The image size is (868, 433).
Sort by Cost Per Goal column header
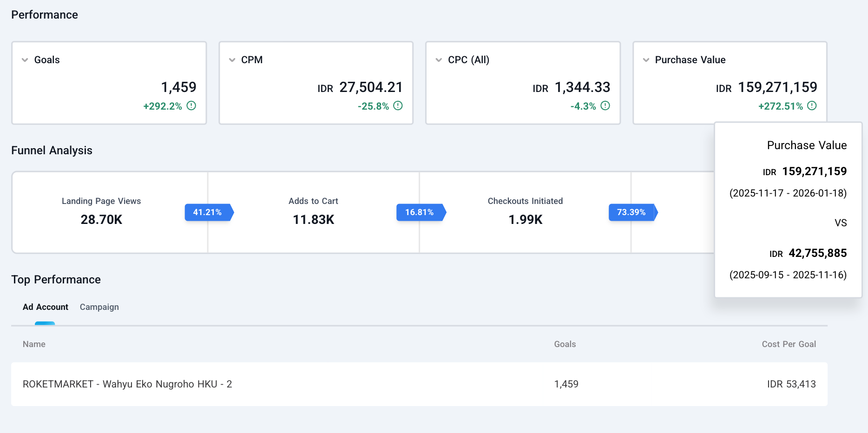(x=789, y=344)
